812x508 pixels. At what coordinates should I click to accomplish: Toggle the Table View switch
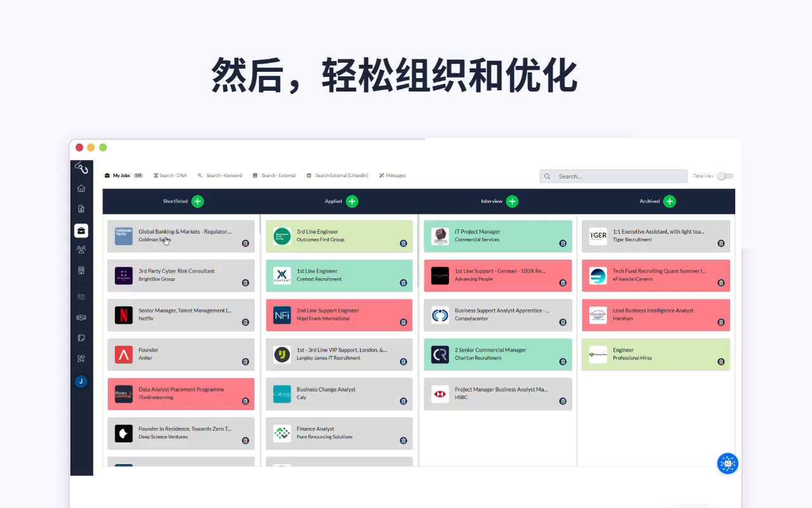(725, 176)
